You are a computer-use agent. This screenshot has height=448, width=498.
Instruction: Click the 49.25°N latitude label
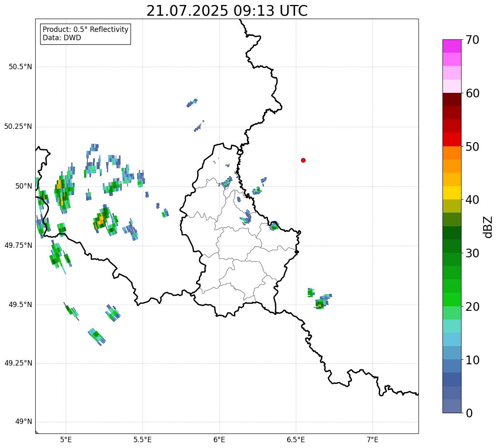18,363
